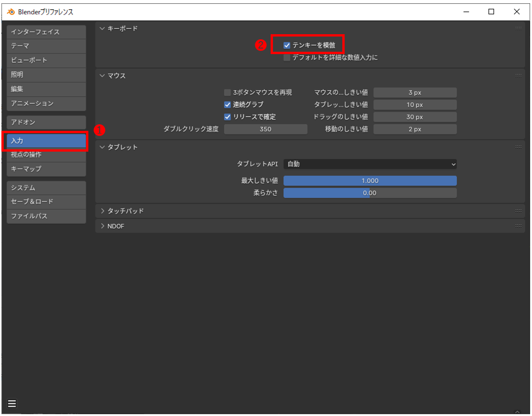Expand the NDOF panel
Image resolution: width=532 pixels, height=416 pixels.
(x=102, y=226)
